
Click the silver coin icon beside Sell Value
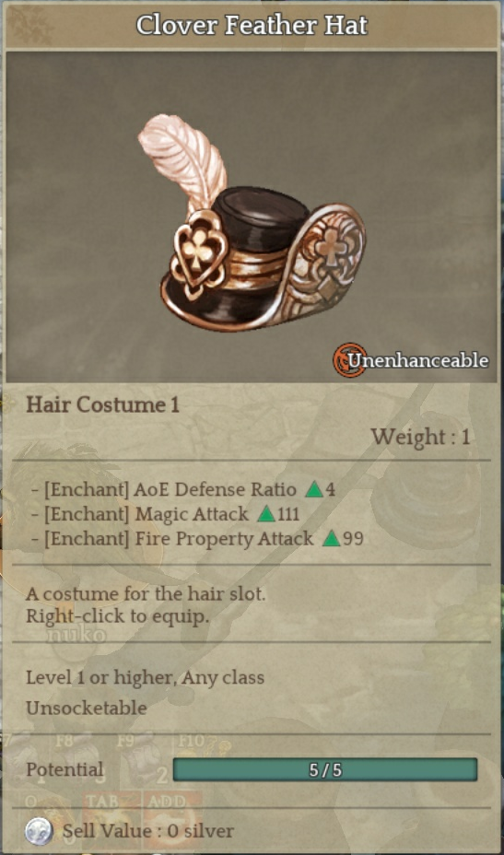(x=40, y=831)
